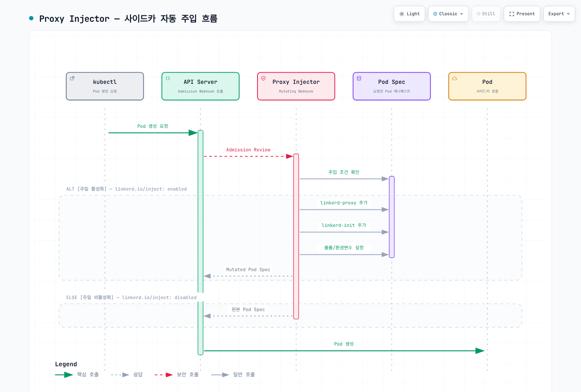The image size is (581, 392).
Task: Click the kubectl node's external-link icon
Action: 72,78
